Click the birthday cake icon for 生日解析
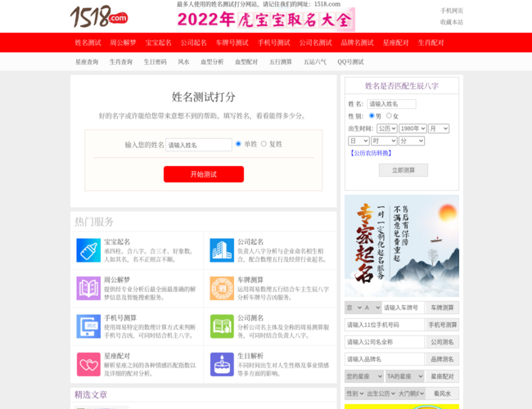The image size is (532, 409). 222,364
